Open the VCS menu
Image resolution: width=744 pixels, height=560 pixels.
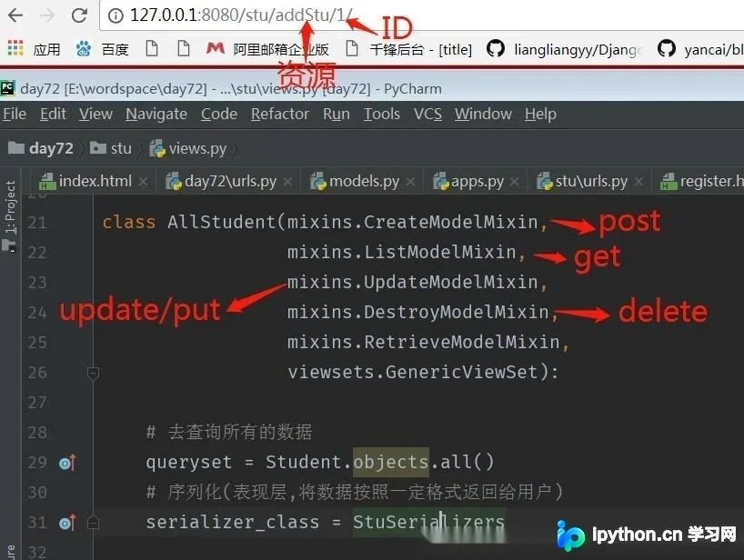[427, 114]
